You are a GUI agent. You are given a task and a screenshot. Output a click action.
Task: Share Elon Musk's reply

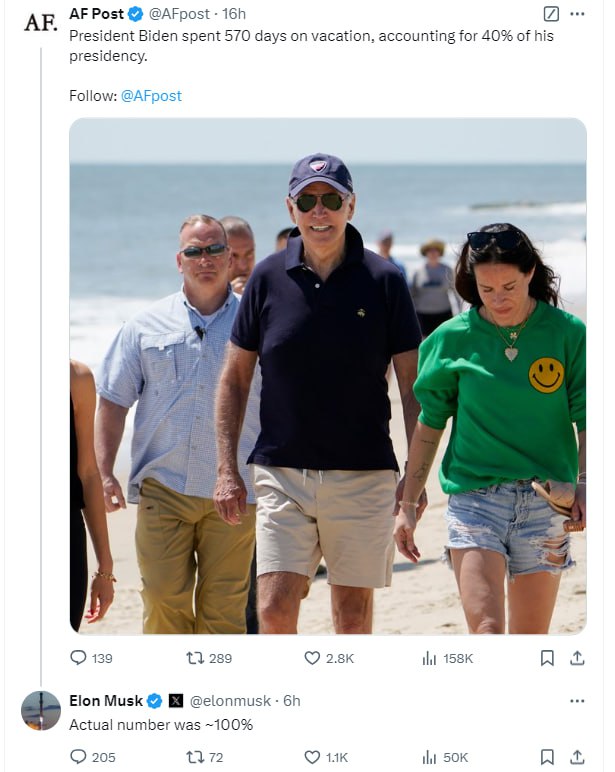pyautogui.click(x=577, y=757)
